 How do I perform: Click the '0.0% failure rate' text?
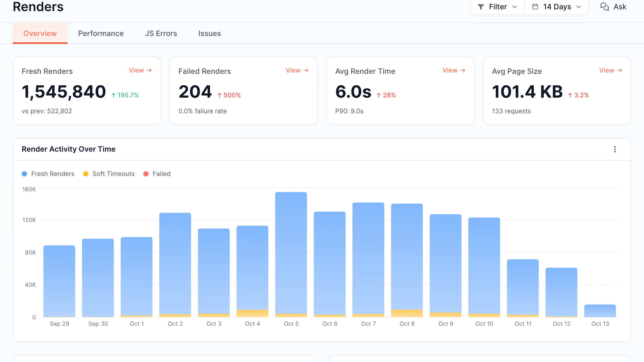pyautogui.click(x=203, y=111)
